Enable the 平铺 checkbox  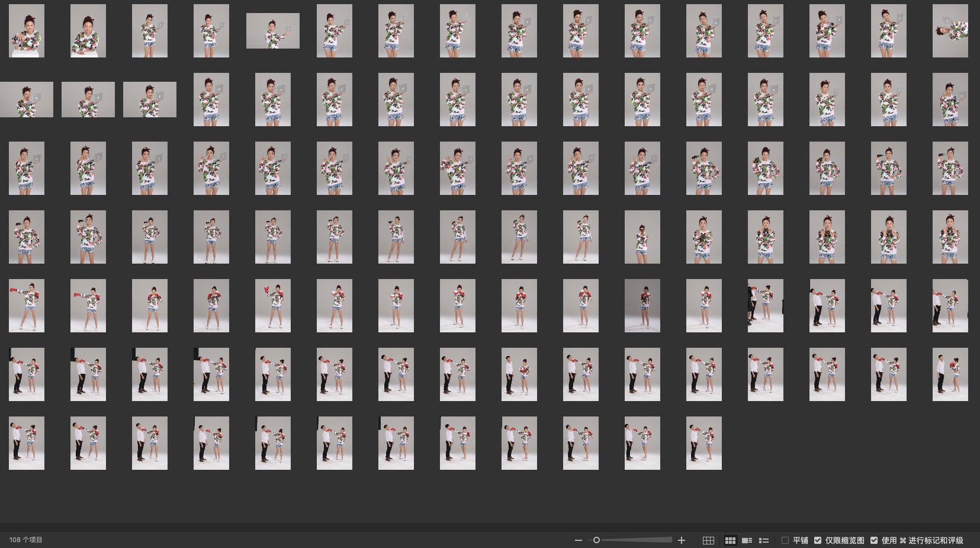[785, 540]
